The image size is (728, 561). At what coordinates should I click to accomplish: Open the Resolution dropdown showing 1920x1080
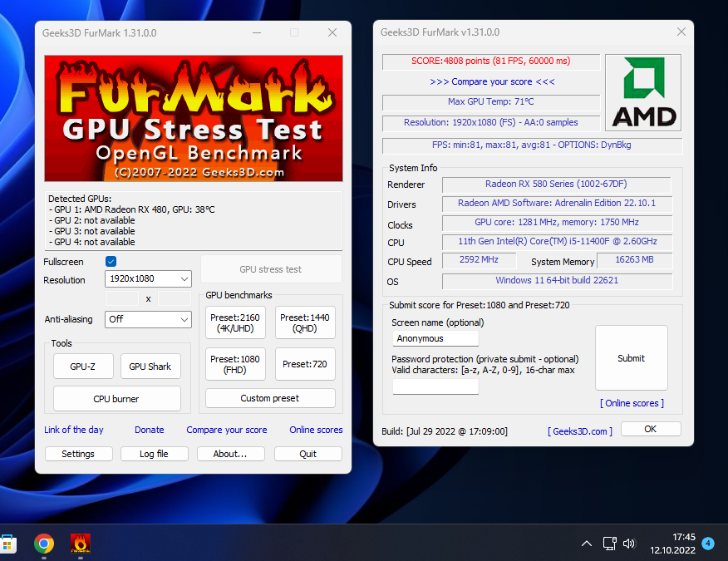point(148,278)
